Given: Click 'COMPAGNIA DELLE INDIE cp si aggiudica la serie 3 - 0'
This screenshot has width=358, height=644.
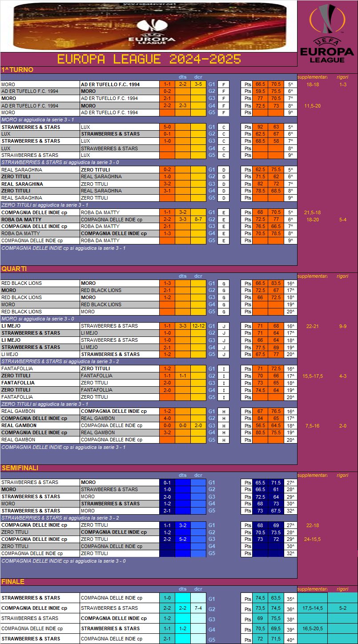Looking at the screenshot, I should click(x=64, y=561).
